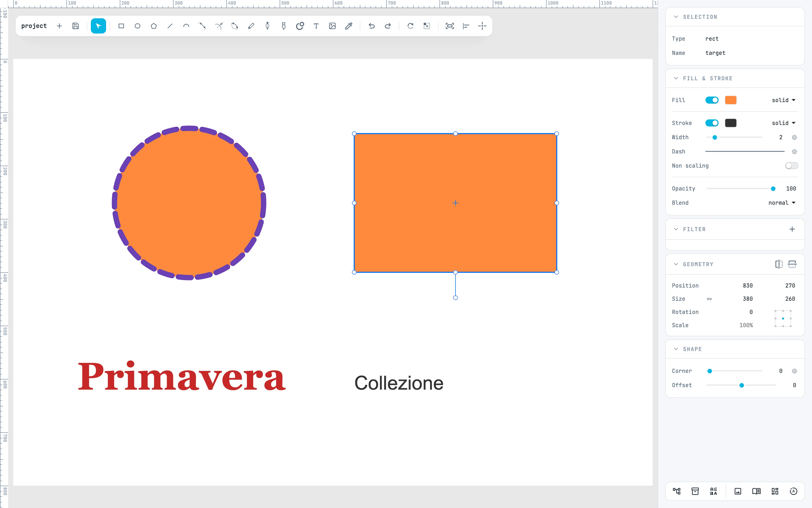Open the Blend mode normal dropdown
The image size is (812, 508).
click(x=782, y=203)
